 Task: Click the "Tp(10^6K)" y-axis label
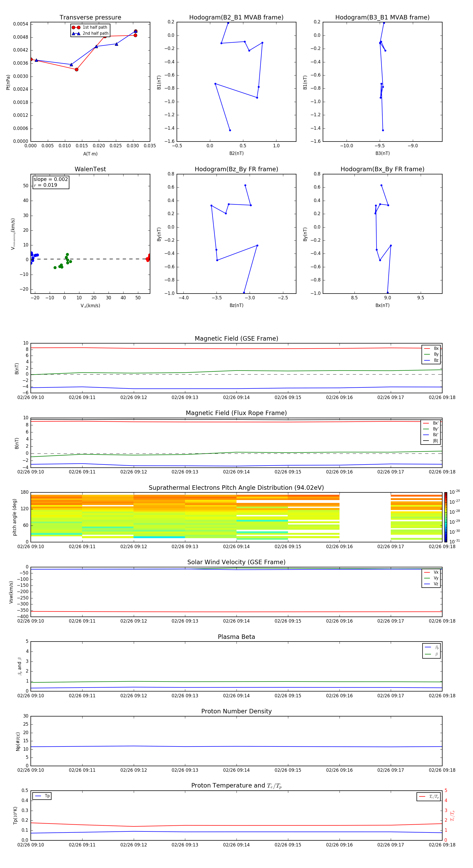[x=15, y=815]
